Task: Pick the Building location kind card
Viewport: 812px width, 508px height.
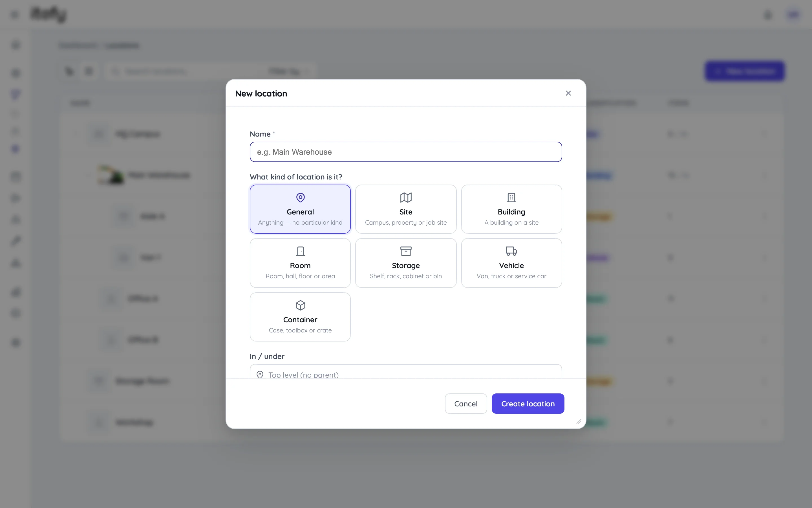Action: pyautogui.click(x=511, y=209)
